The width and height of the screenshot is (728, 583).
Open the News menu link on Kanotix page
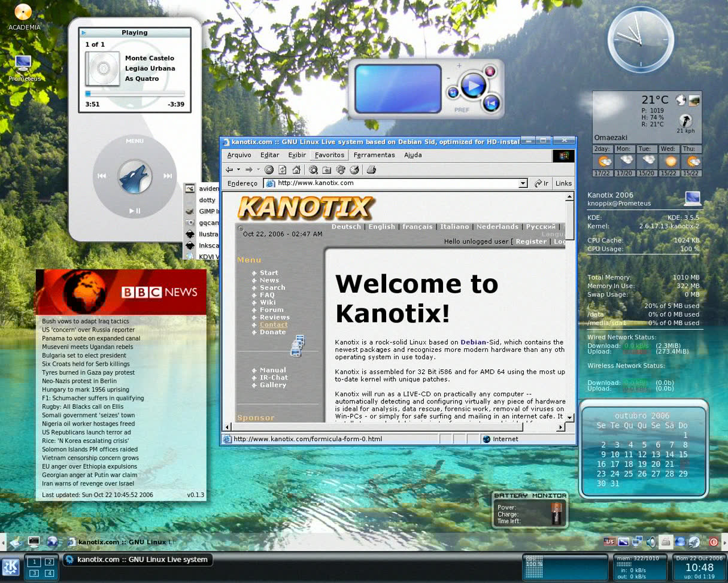[x=269, y=280]
